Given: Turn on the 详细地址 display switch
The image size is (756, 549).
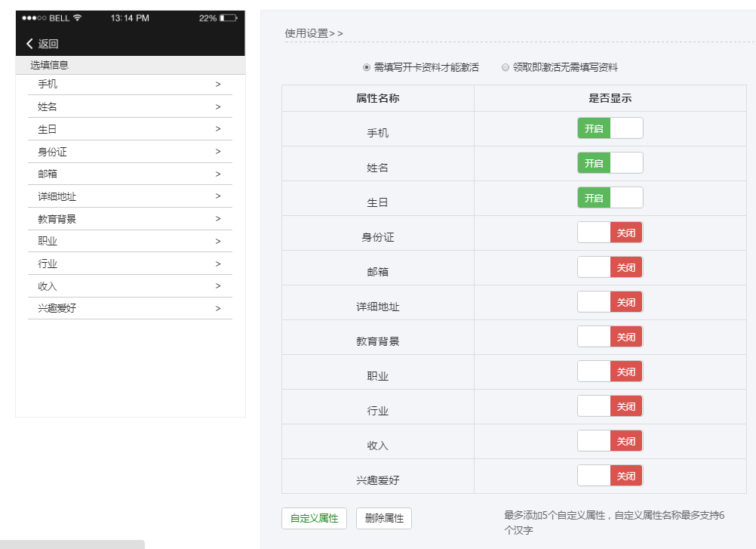Looking at the screenshot, I should click(610, 302).
